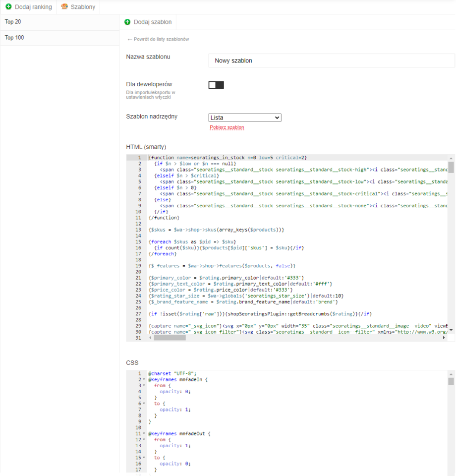456x476 pixels.
Task: Select the Top 100 ranking in sidebar
Action: 59,38
